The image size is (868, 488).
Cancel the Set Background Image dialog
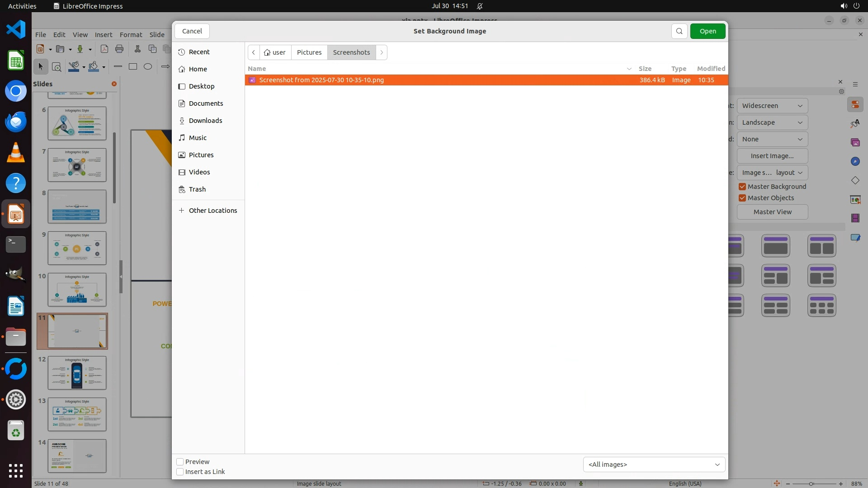pos(192,31)
